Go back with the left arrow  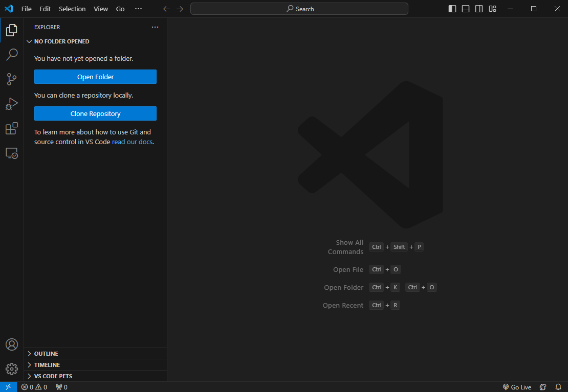(x=166, y=9)
